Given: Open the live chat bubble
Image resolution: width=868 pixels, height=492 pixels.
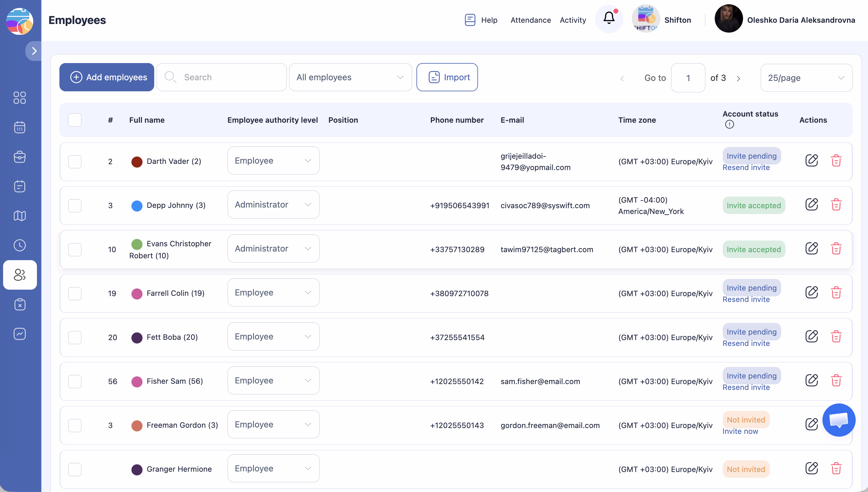Looking at the screenshot, I should [x=838, y=420].
